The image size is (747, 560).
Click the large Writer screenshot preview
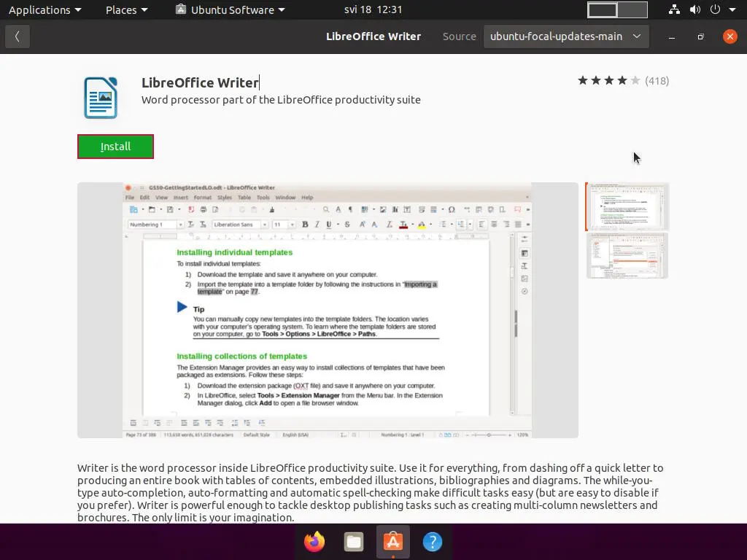pyautogui.click(x=328, y=310)
